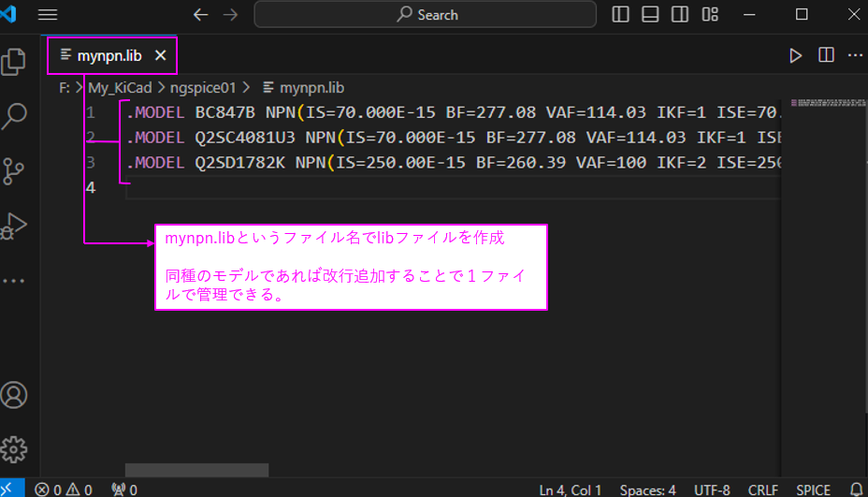Click Q2SD1782K model name on line 3

tap(239, 162)
